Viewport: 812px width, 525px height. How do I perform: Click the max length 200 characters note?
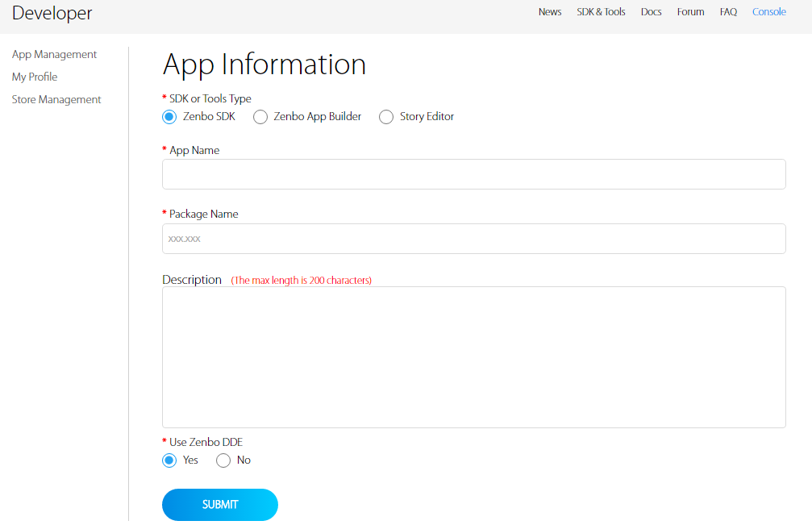pyautogui.click(x=302, y=280)
